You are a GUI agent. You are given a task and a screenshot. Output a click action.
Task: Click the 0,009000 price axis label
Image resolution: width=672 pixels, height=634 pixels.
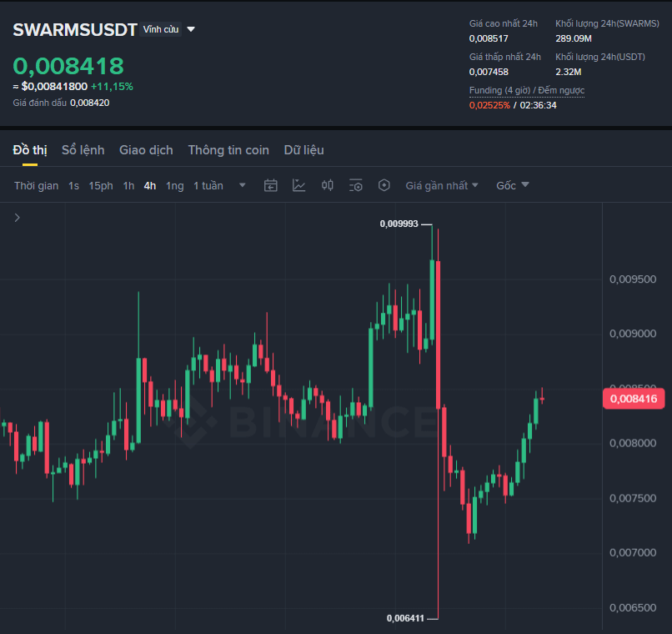(633, 334)
